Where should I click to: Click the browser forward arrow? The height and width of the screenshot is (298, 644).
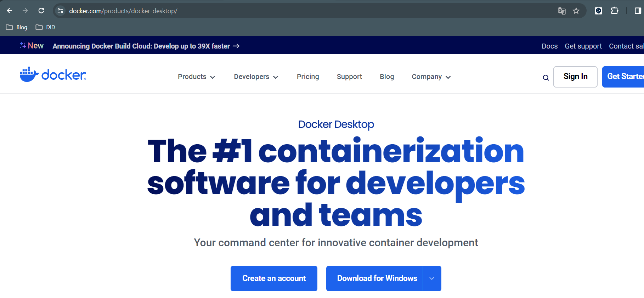coord(25,11)
